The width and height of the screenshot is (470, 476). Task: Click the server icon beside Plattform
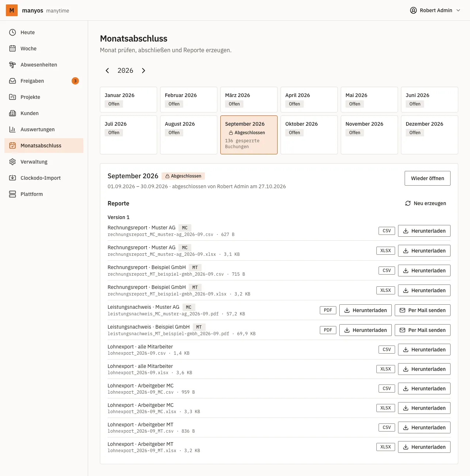click(12, 194)
